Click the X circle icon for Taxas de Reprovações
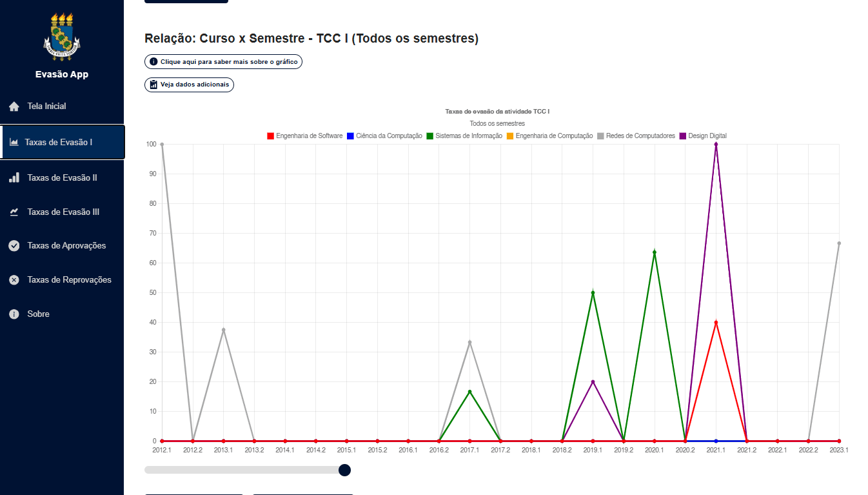This screenshot has height=495, width=868. click(14, 280)
